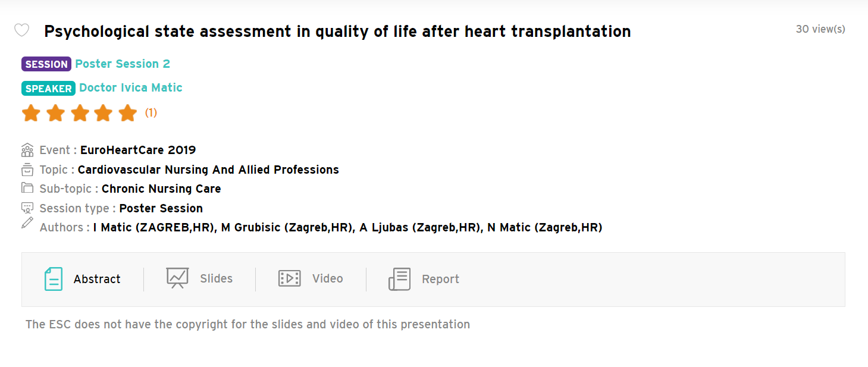
Task: Click the Video film icon
Action: coord(290,278)
